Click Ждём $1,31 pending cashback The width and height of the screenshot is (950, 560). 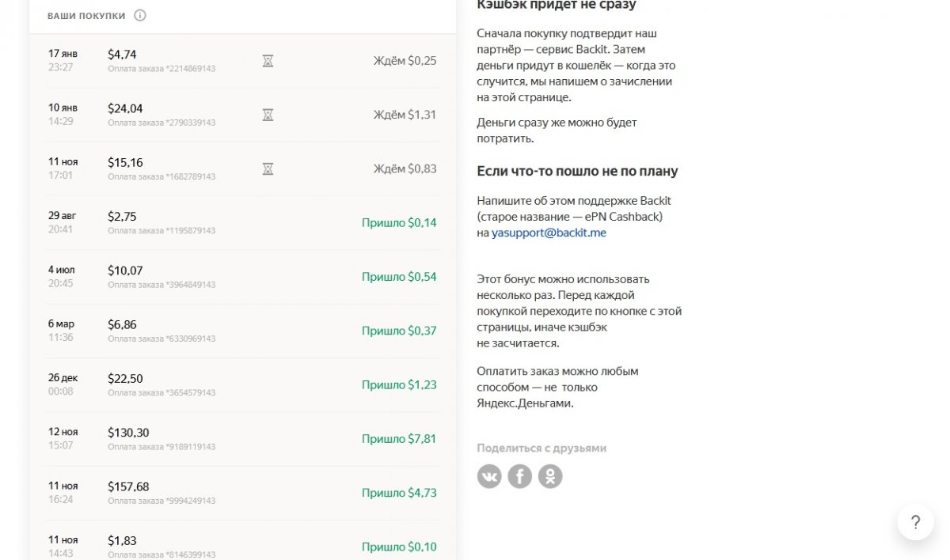click(405, 115)
